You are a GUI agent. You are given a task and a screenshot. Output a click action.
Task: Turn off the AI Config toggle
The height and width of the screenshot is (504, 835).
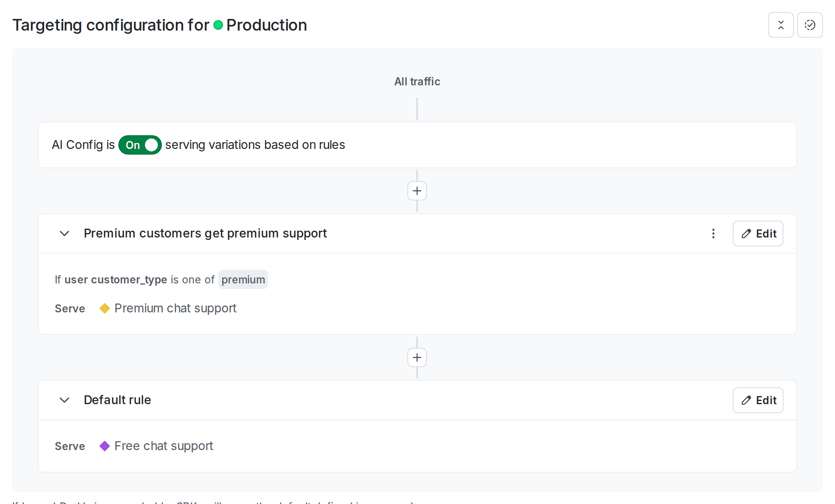tap(139, 145)
